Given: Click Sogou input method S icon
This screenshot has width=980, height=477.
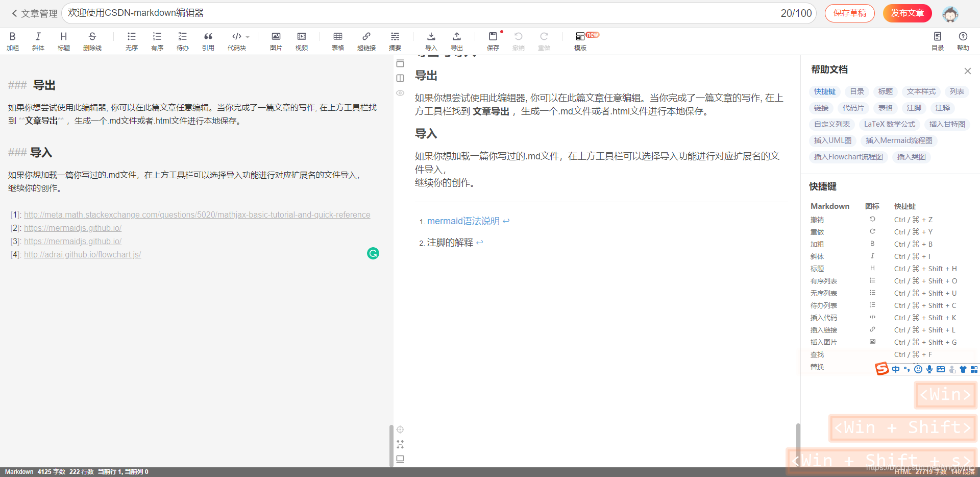Looking at the screenshot, I should coord(882,369).
